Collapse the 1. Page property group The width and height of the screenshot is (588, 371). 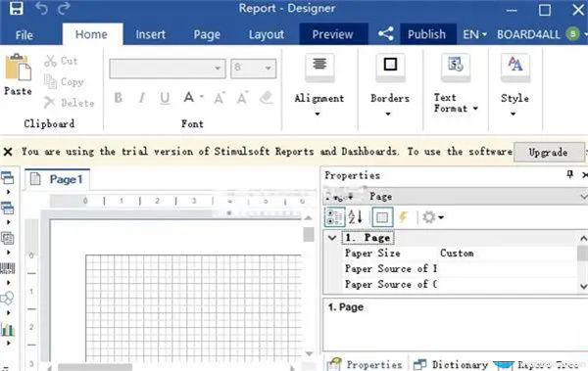pyautogui.click(x=332, y=238)
